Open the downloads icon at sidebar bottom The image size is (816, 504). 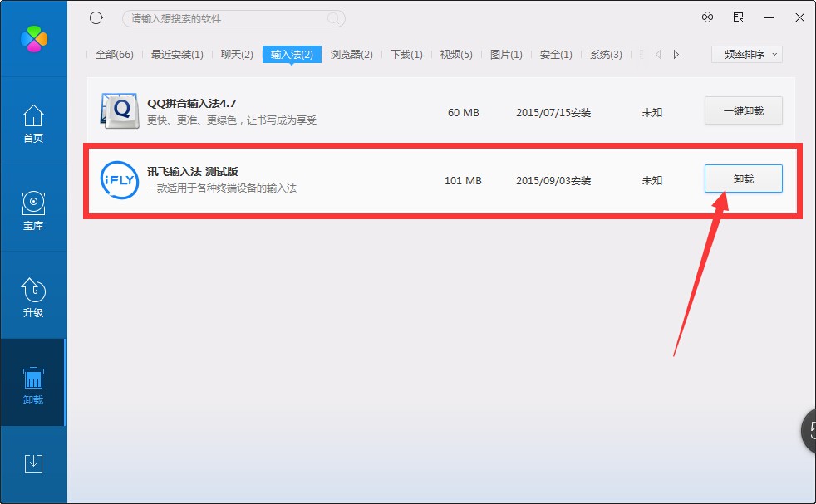tap(33, 463)
